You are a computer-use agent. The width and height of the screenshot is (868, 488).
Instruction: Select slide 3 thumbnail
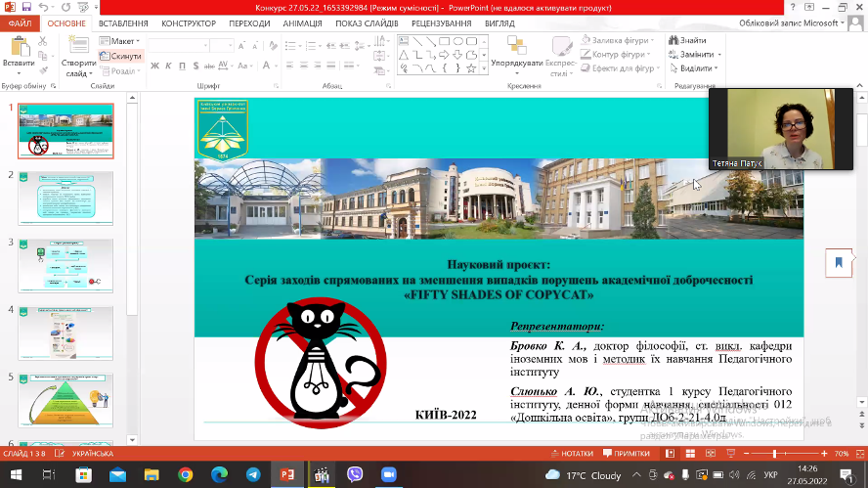tap(65, 265)
